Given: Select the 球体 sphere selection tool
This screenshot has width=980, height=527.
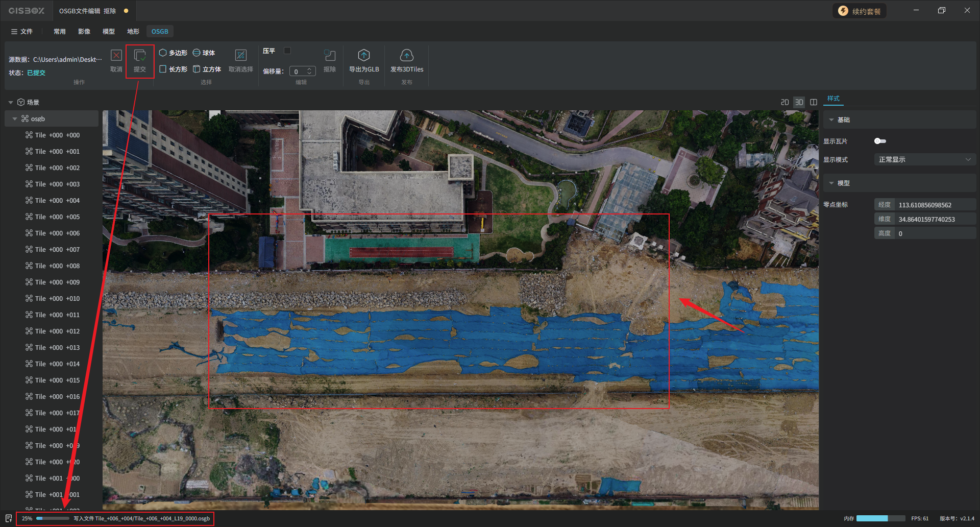Looking at the screenshot, I should tap(204, 53).
